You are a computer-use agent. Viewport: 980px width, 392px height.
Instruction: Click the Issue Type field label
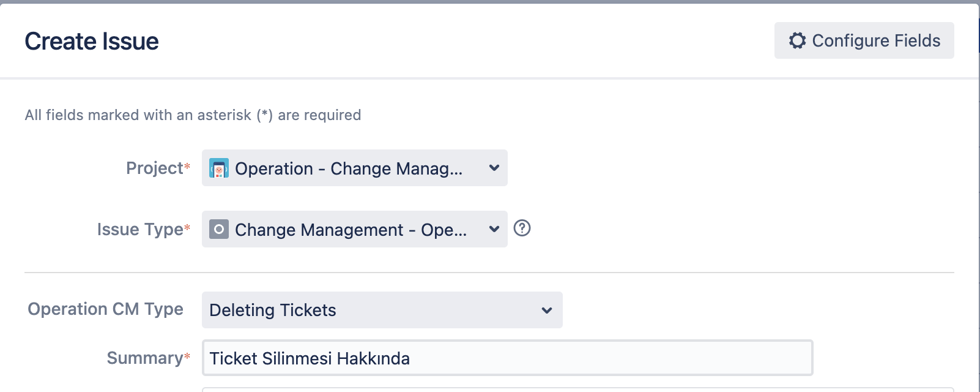click(x=140, y=230)
